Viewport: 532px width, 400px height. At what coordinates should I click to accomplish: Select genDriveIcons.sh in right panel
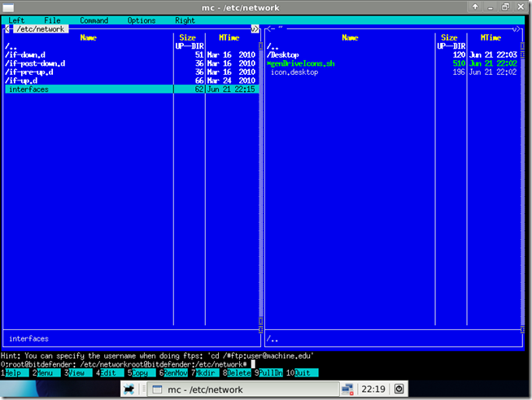pyautogui.click(x=301, y=63)
